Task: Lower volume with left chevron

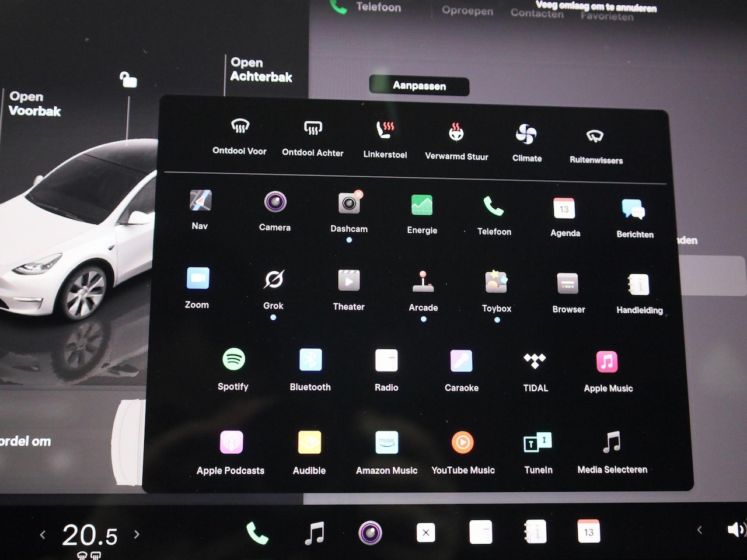Action: pyautogui.click(x=700, y=530)
